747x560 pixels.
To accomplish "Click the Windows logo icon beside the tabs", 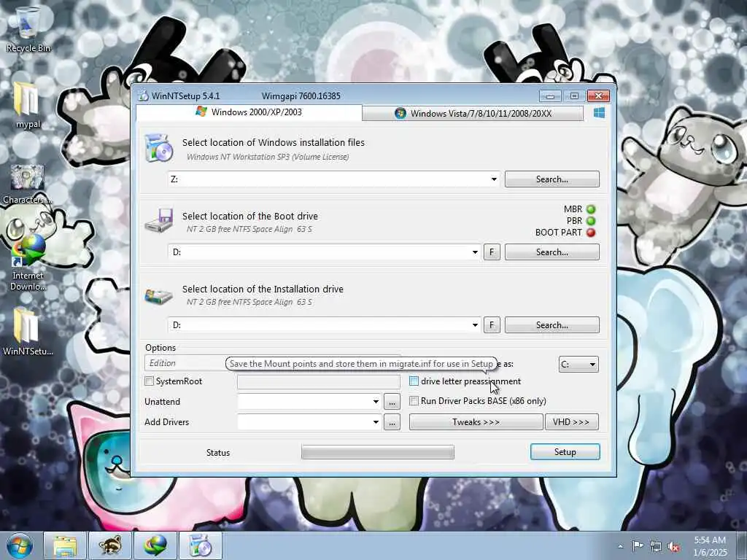I will [x=600, y=113].
